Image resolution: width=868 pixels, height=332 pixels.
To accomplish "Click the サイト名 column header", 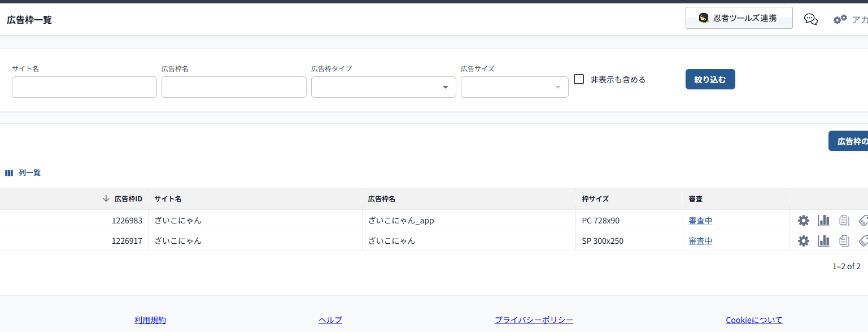I will click(168, 199).
